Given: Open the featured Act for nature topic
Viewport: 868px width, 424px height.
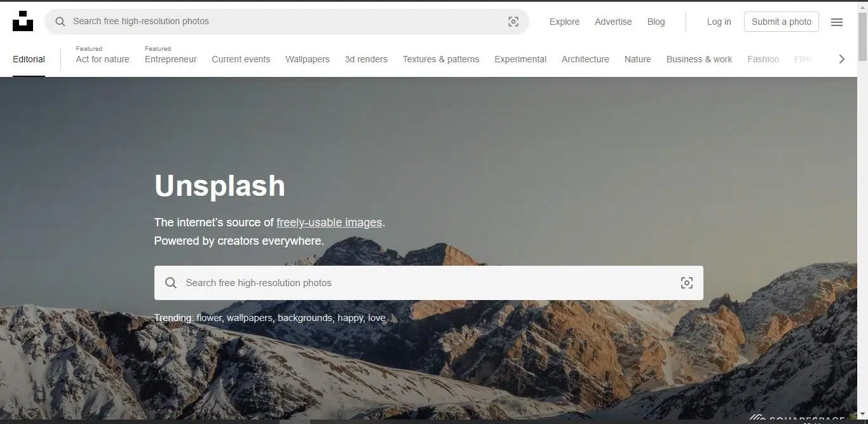Looking at the screenshot, I should 102,59.
